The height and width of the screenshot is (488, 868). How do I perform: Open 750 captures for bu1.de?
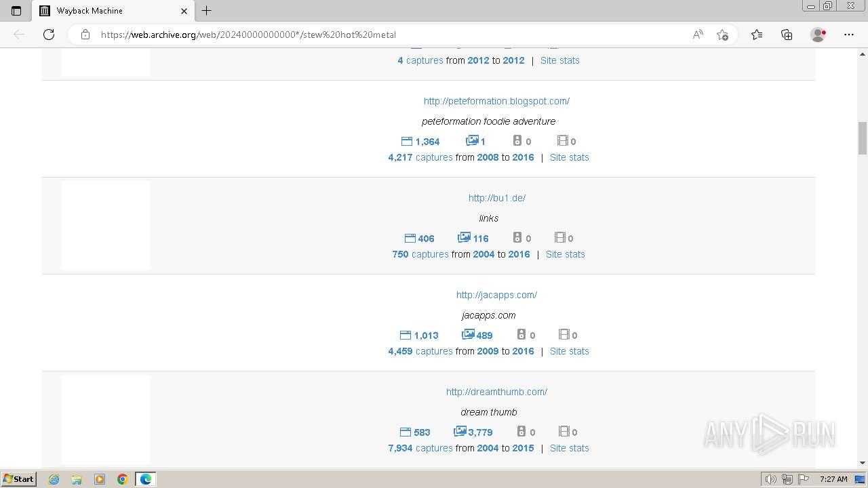tap(420, 254)
